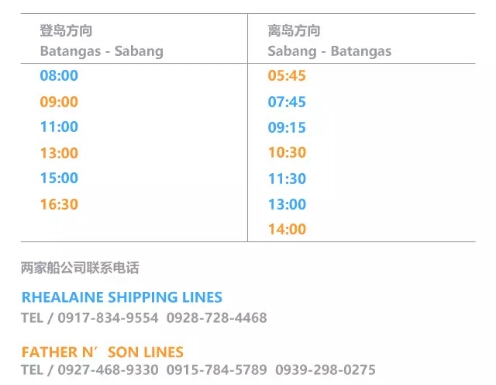Click the Sabang - Batangas column header
This screenshot has width=496, height=385.
click(329, 51)
